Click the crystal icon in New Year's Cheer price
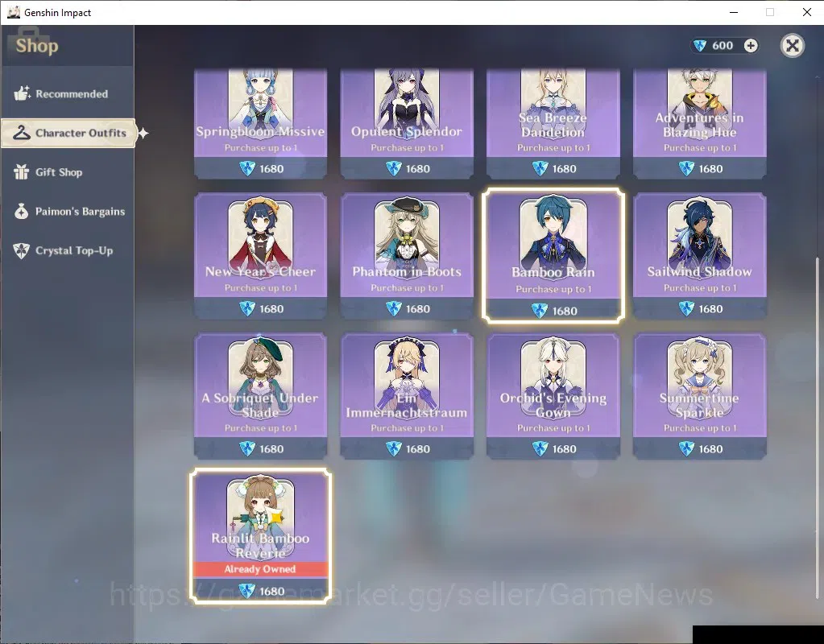The width and height of the screenshot is (824, 644). pos(247,309)
